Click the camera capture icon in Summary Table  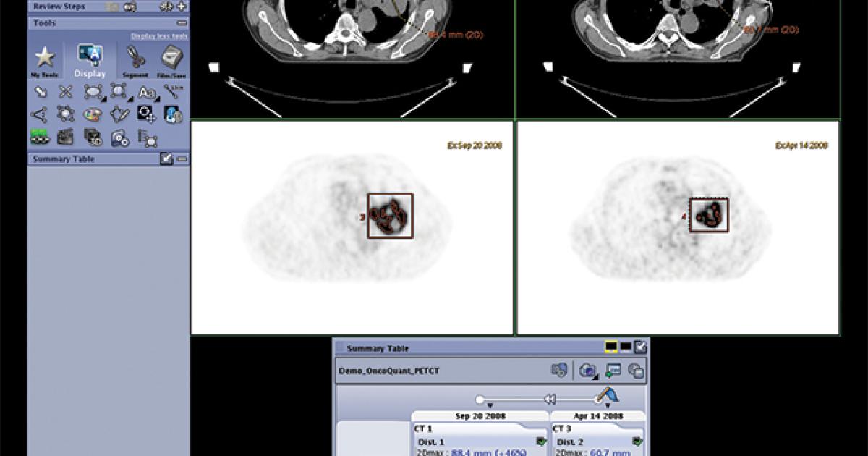[x=587, y=371]
